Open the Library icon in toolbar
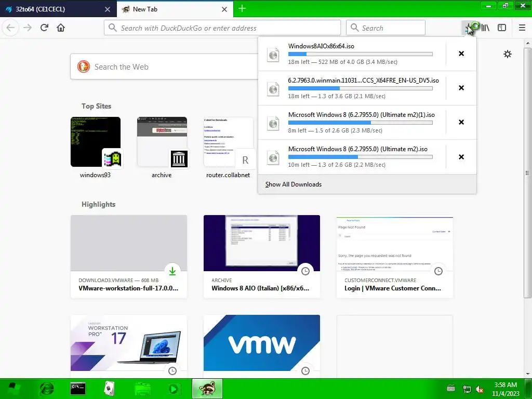Image resolution: width=532 pixels, height=399 pixels. point(486,28)
